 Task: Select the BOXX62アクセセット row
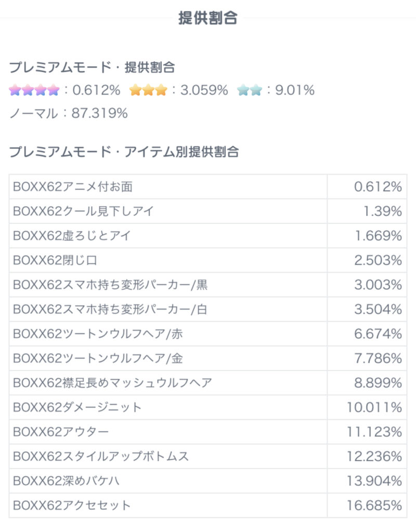coord(72,505)
